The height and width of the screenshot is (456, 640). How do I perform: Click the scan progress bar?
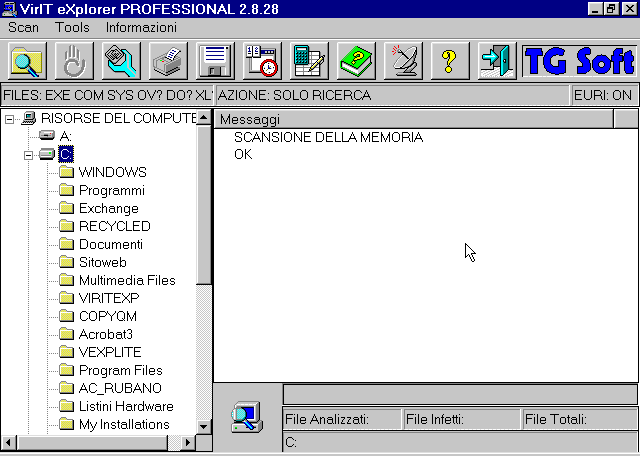click(460, 394)
